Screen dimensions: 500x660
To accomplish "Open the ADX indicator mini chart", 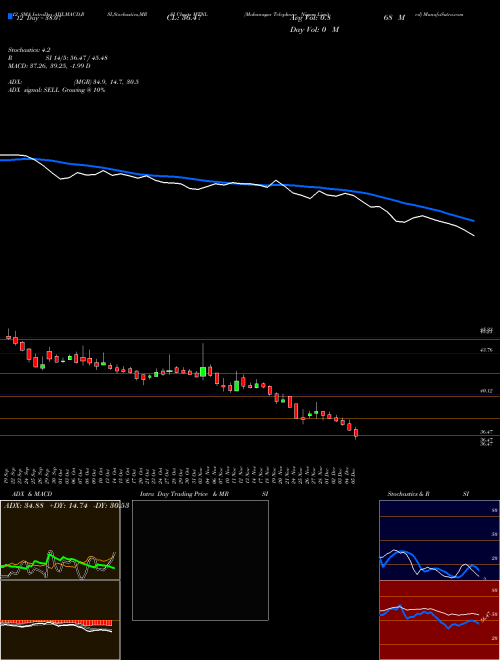I will [x=60, y=540].
